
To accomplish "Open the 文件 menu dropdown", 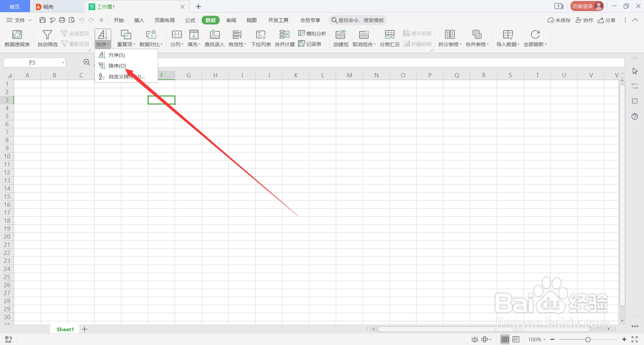I will click(x=19, y=20).
